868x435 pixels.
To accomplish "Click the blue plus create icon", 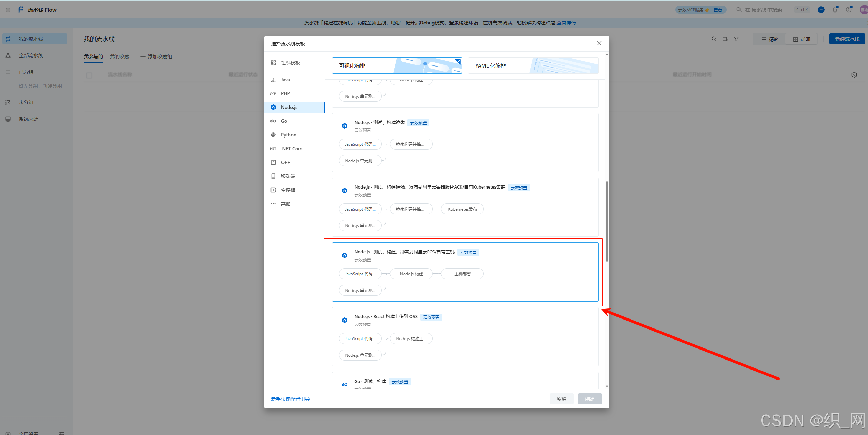I will point(821,10).
